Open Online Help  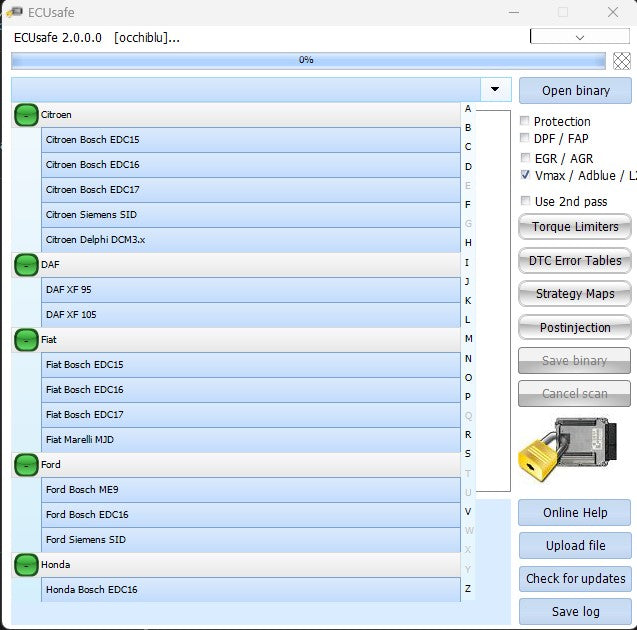[575, 513]
